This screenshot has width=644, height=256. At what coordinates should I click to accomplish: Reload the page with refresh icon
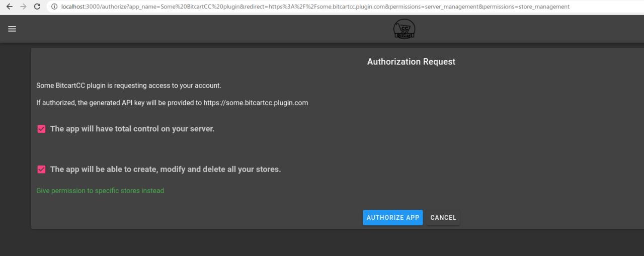coord(37,7)
